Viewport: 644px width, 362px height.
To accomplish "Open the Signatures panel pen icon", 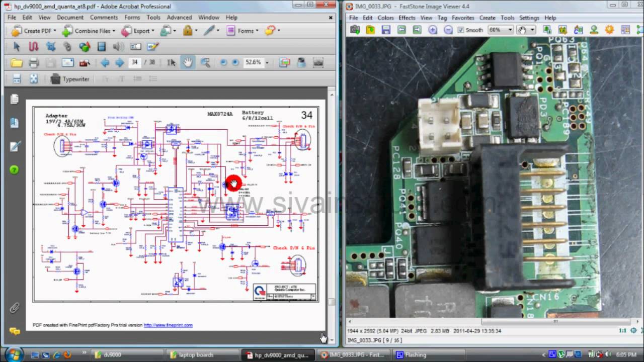I will pos(15,146).
